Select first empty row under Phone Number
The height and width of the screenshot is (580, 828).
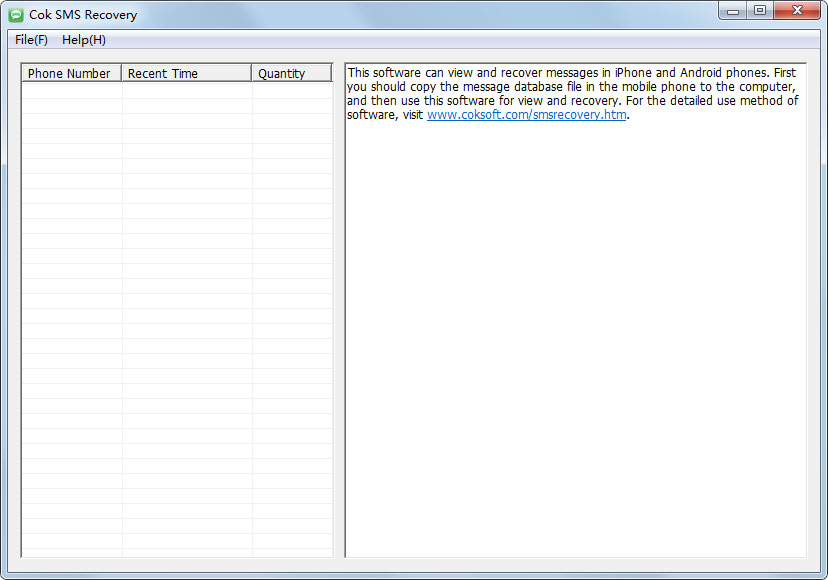[71, 90]
